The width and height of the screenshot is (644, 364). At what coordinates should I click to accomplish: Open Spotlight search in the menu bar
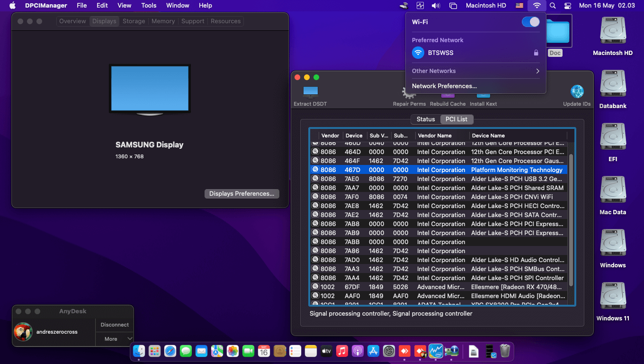[553, 6]
